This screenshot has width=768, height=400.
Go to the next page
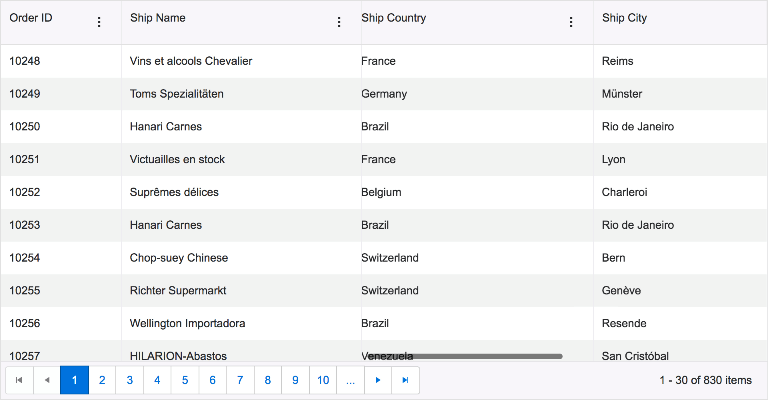pyautogui.click(x=377, y=380)
